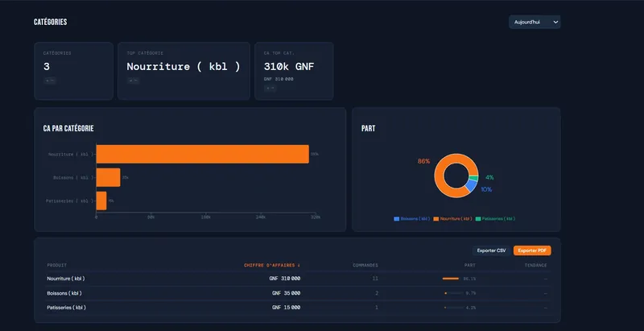Click the Catégories count value 3
Viewport: 644px width, 331px height.
click(x=47, y=67)
